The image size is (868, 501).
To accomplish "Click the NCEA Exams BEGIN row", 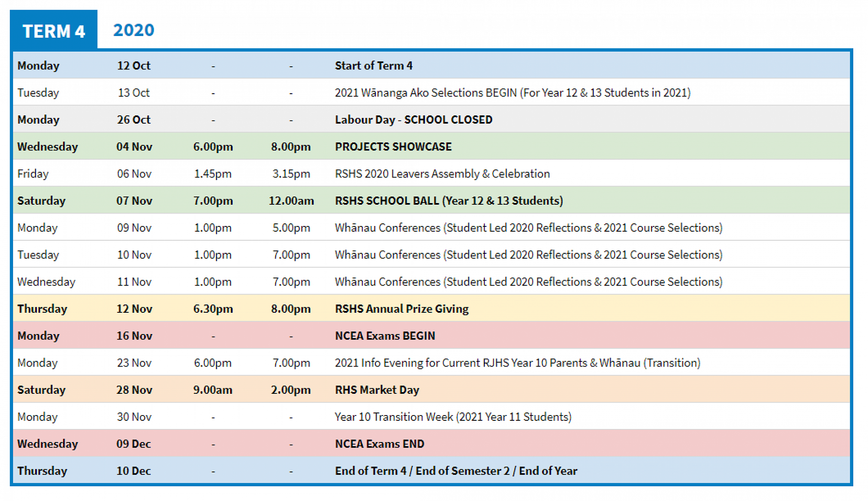I will pyautogui.click(x=385, y=335).
